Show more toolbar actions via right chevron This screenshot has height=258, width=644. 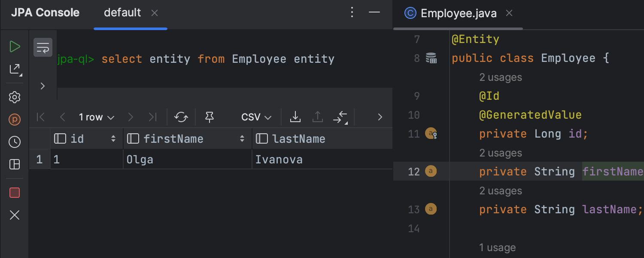380,117
